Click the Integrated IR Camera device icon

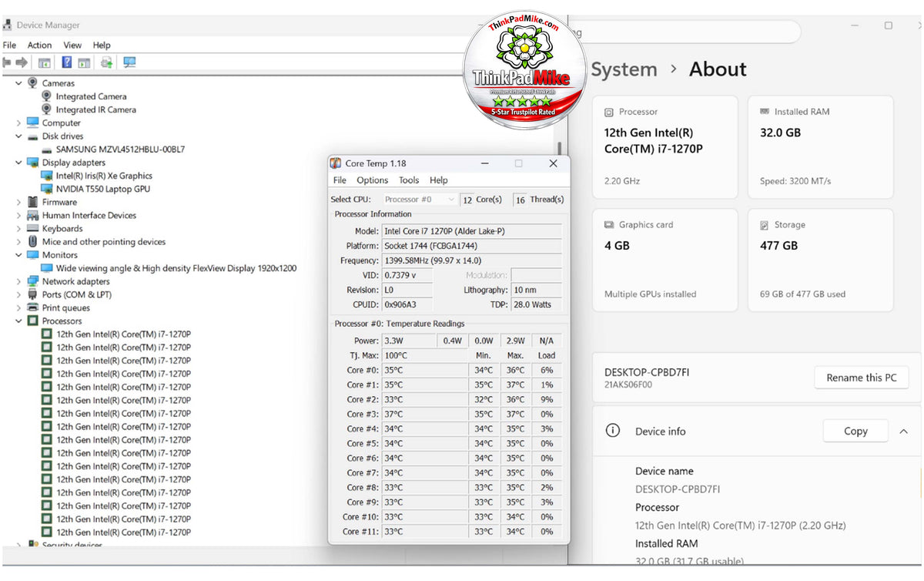pos(46,109)
